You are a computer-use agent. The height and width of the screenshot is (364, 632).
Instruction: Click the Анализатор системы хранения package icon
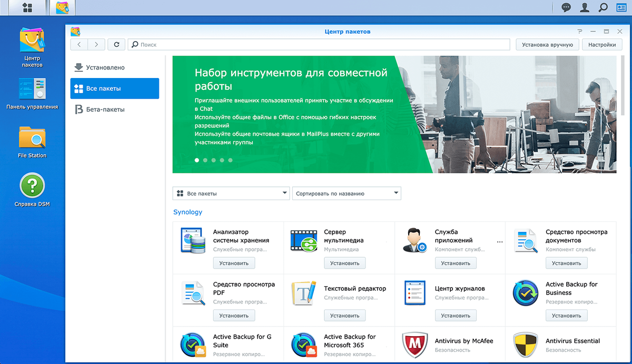point(192,241)
